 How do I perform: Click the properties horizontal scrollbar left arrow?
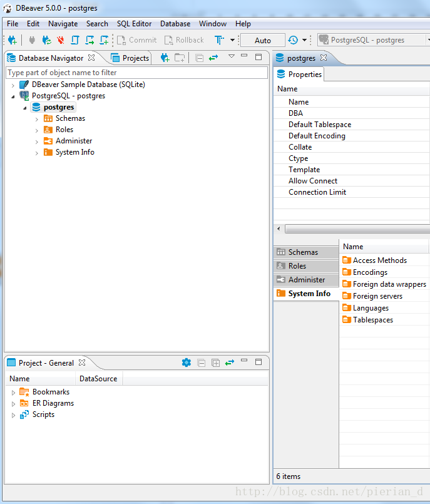point(279,229)
